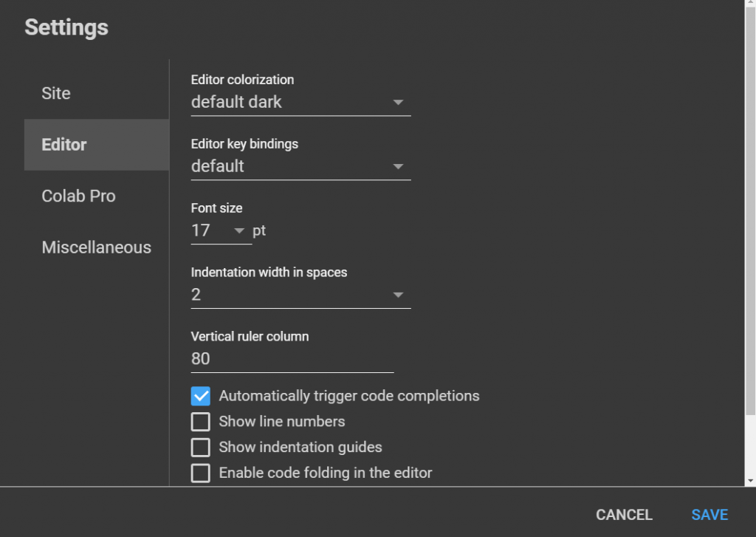Open the Miscellaneous settings tab
This screenshot has width=756, height=537.
97,247
